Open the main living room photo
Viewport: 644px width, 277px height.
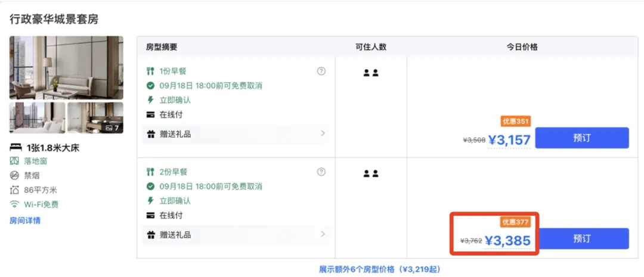tap(66, 67)
